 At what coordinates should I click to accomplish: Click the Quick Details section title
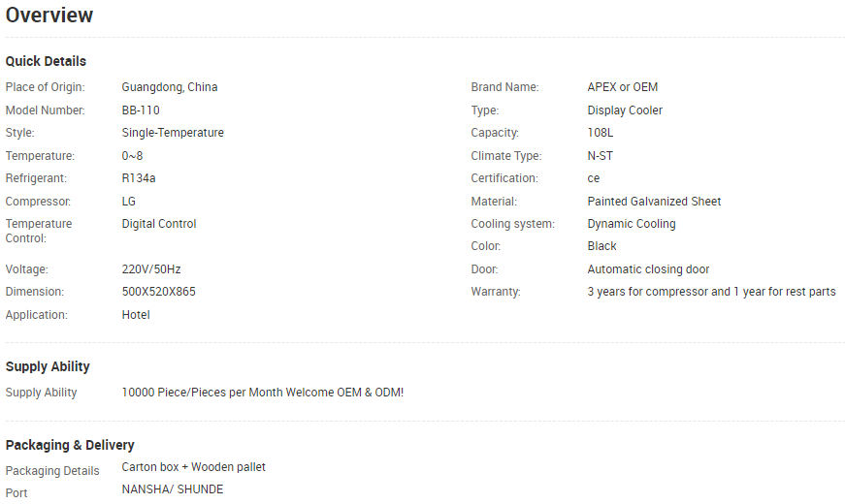[46, 61]
